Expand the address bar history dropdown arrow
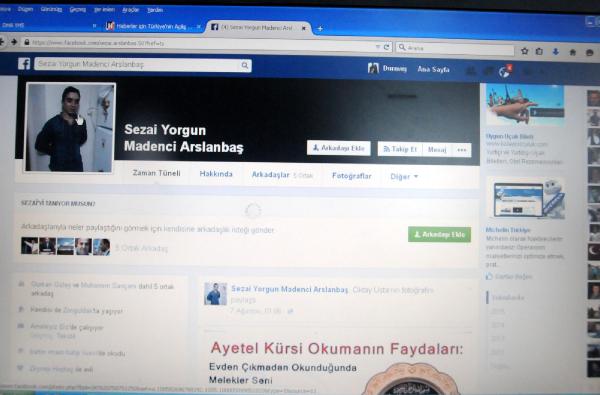Image resolution: width=600 pixels, height=395 pixels. tap(378, 47)
